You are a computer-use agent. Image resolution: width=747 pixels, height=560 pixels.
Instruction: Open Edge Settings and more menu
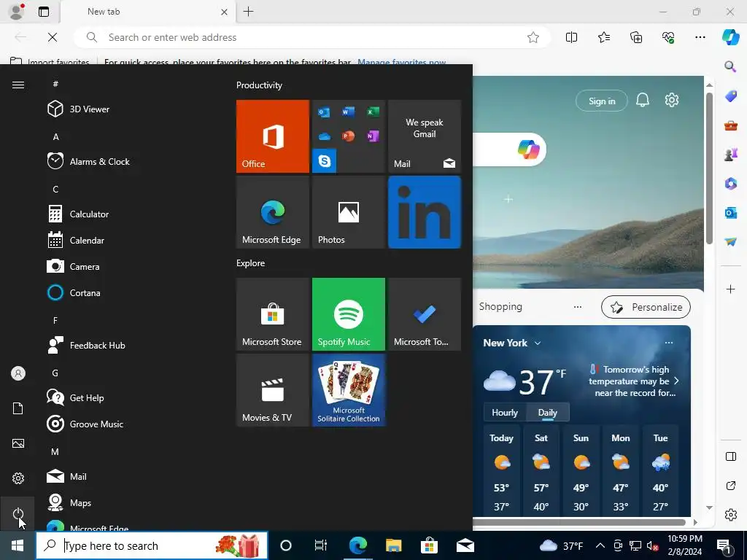[x=700, y=37]
